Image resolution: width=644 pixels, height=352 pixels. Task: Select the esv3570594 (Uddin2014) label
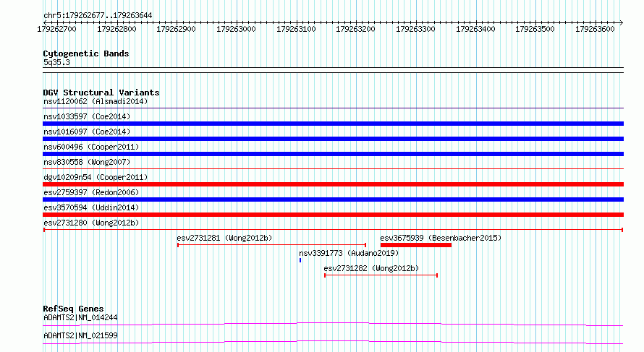(91, 207)
